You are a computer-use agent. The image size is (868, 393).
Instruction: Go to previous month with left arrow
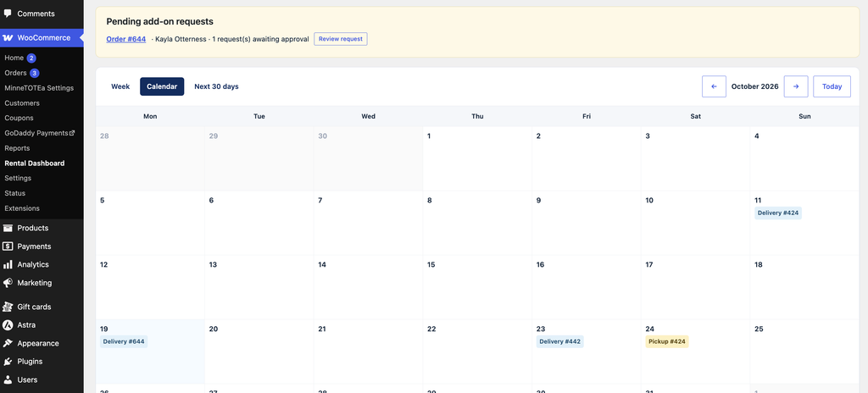(x=714, y=86)
